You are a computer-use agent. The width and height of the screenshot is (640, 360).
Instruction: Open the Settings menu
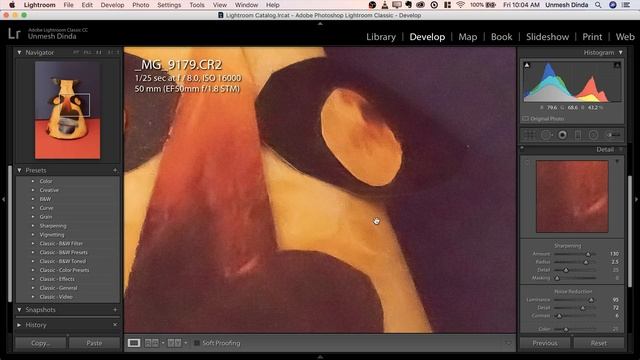169,5
